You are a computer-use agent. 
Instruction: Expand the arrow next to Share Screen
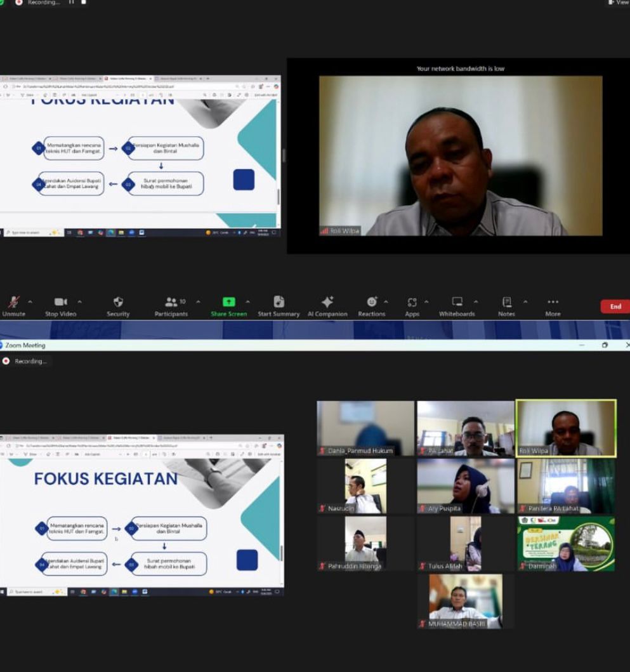(247, 302)
